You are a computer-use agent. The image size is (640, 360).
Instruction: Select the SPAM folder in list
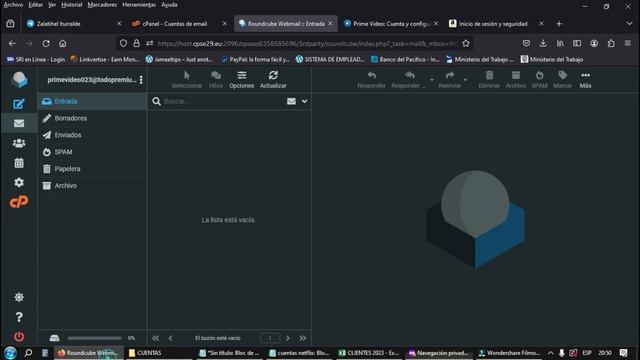pyautogui.click(x=92, y=152)
